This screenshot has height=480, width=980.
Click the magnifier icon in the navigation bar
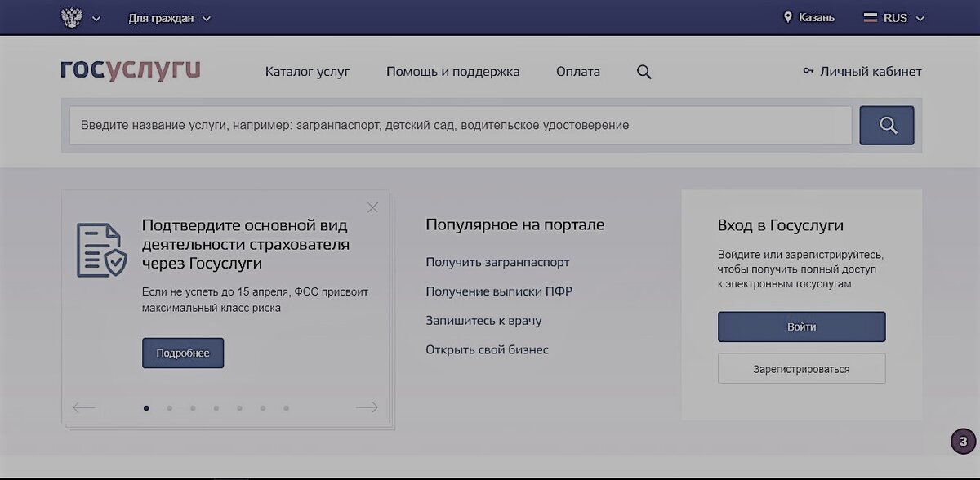[x=644, y=72]
